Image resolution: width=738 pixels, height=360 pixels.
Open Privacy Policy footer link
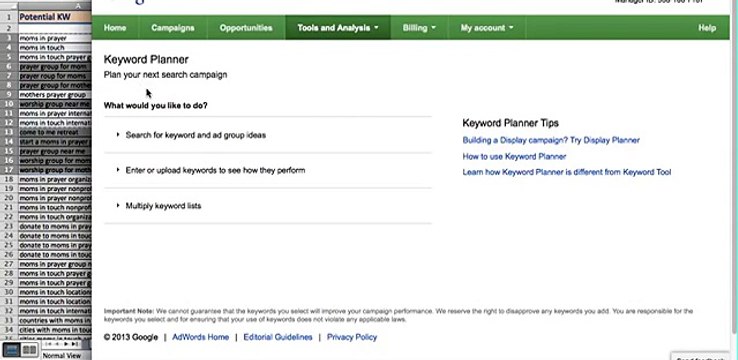click(352, 337)
